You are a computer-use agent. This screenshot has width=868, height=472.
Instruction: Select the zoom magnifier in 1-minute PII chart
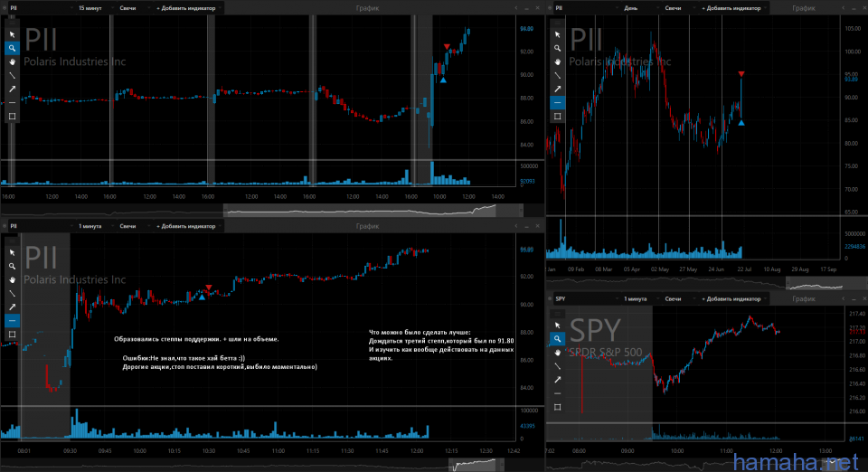click(12, 266)
